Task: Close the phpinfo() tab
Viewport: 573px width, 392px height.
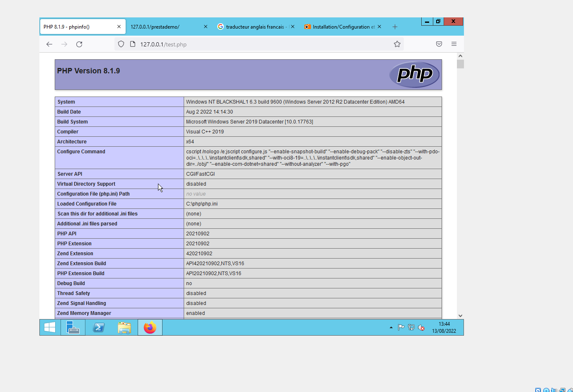Action: tap(119, 27)
